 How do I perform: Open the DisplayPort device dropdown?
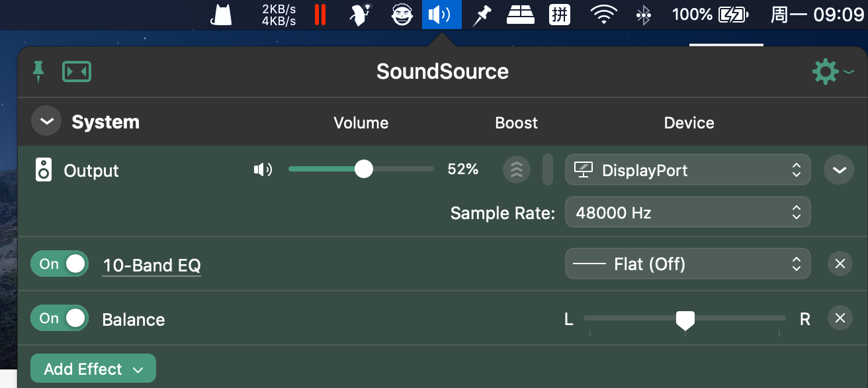[688, 170]
